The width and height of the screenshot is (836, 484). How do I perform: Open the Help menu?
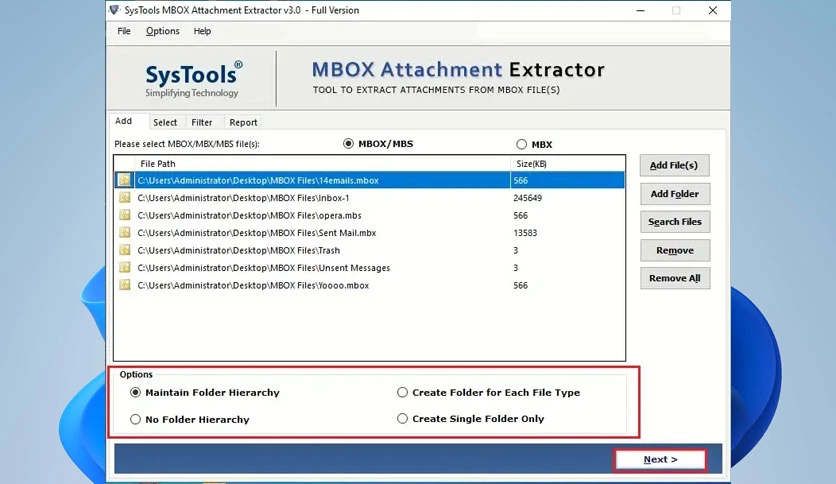[202, 31]
